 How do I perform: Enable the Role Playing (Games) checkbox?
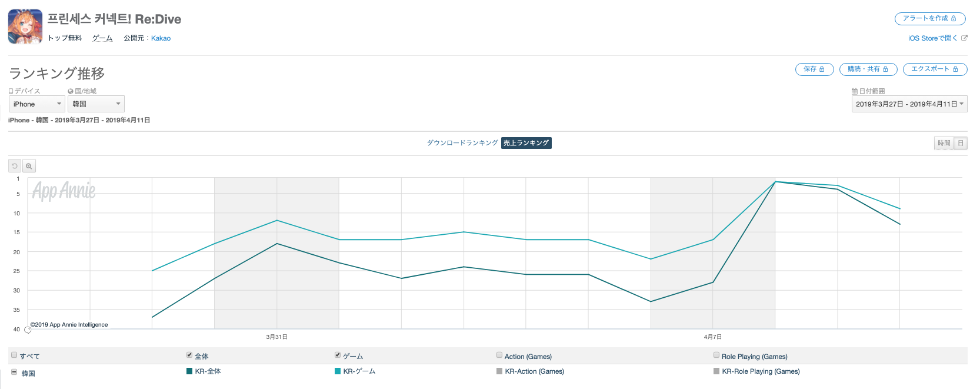716,355
